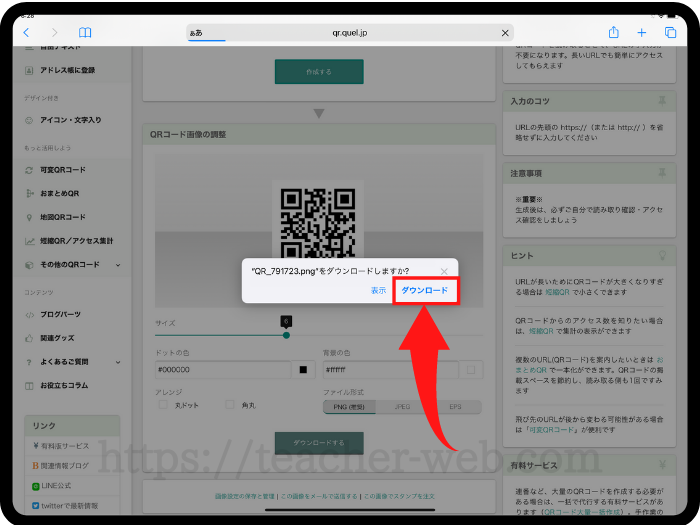Viewport: 700px width, 525px height.
Task: Open ブログパーツ in the sidebar
Action: coord(60,315)
